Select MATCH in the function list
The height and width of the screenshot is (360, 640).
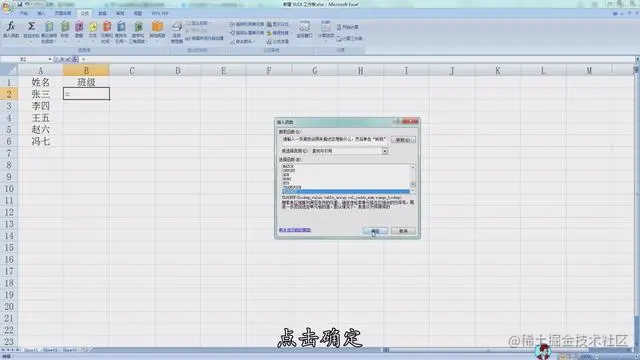click(288, 167)
